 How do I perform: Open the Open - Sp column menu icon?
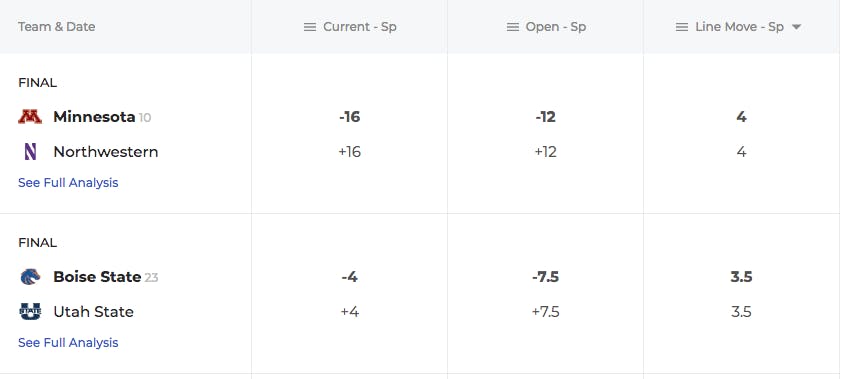coord(513,27)
